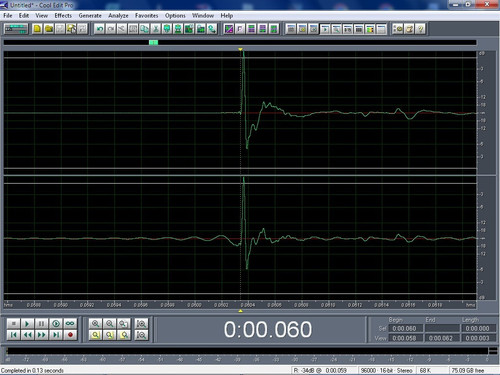The width and height of the screenshot is (500, 375).
Task: Click the colored level meters toolbar icon
Action: 370,29
